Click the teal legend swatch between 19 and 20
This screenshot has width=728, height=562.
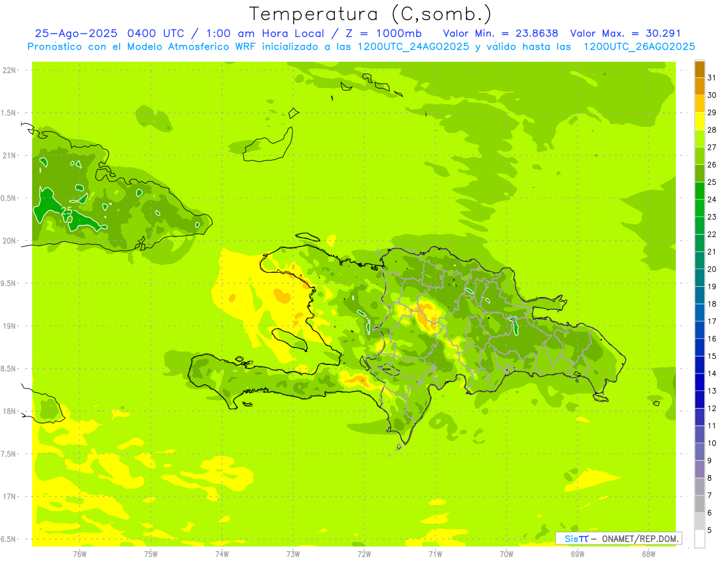(699, 278)
